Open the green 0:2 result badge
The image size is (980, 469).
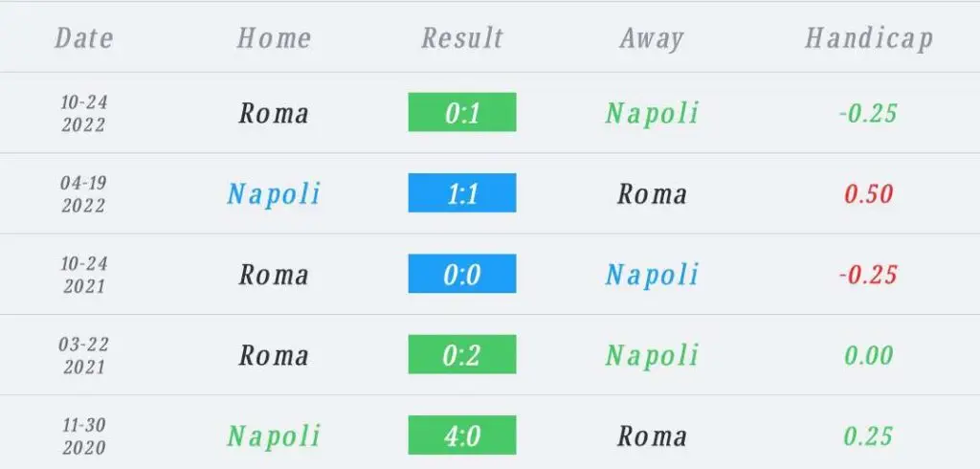462,354
